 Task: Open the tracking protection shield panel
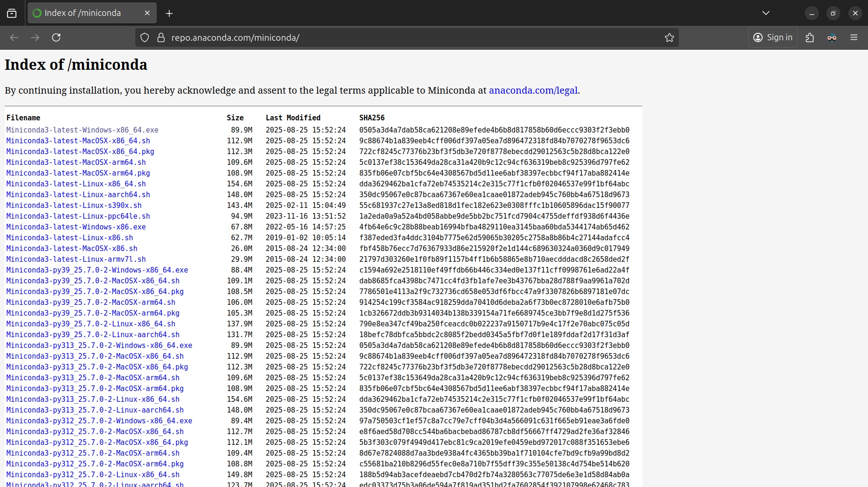[x=144, y=37]
